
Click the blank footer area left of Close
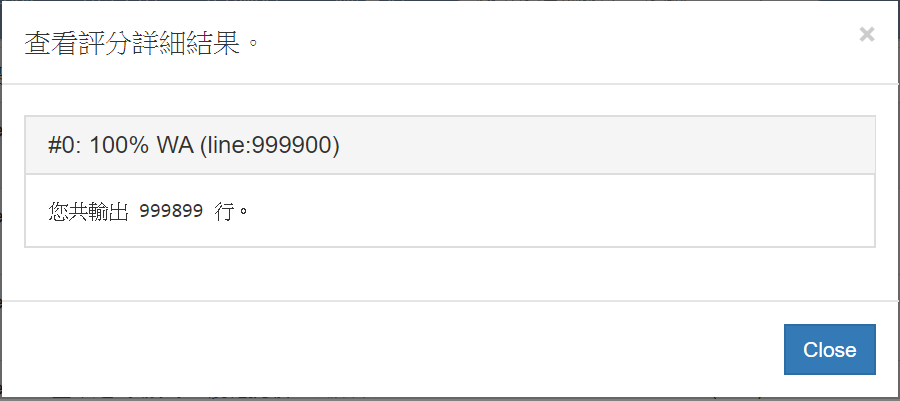click(x=400, y=349)
